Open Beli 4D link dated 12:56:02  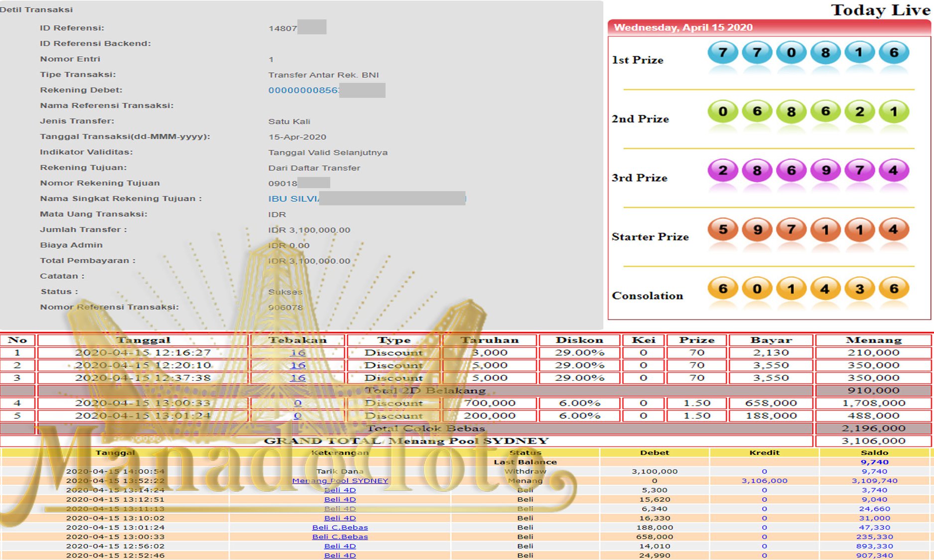coord(340,546)
